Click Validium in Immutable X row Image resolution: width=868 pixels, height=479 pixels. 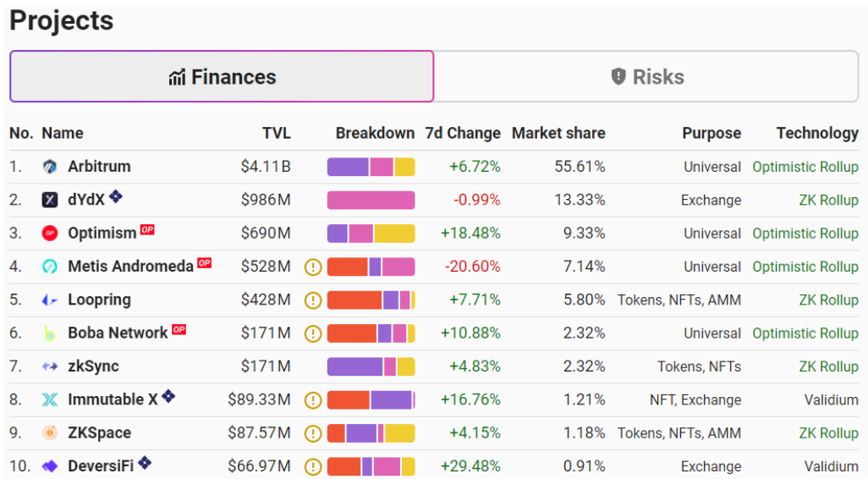coord(832,399)
